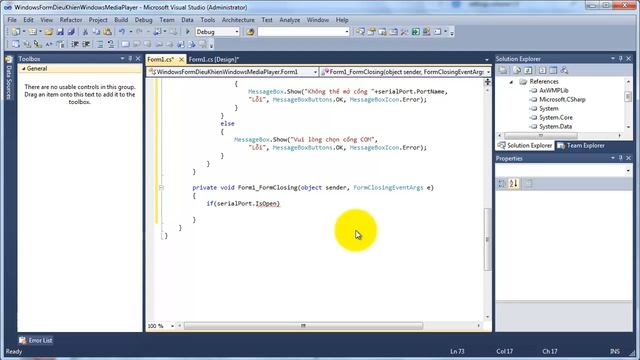Image resolution: width=640 pixels, height=360 pixels.
Task: Click the IsOpen text in the code
Action: click(x=266, y=203)
